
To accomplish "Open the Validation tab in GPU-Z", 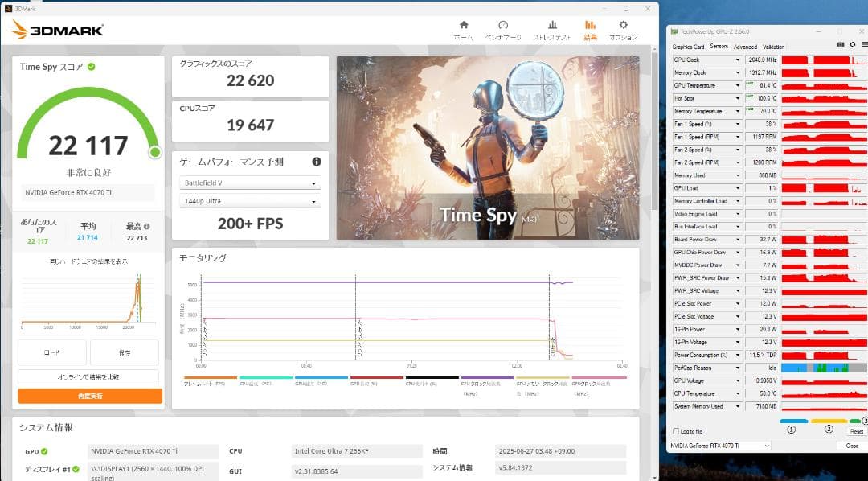I will pyautogui.click(x=773, y=47).
